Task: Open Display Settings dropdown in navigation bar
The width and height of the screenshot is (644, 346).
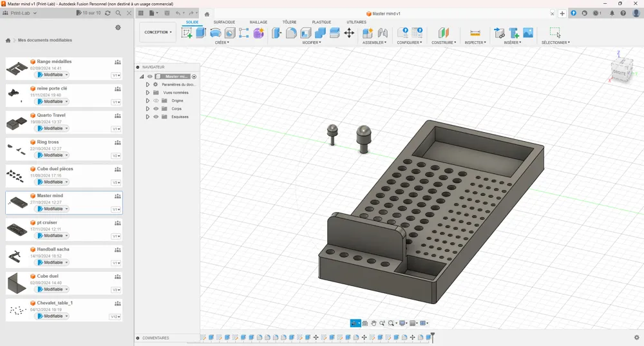Action: pyautogui.click(x=403, y=323)
